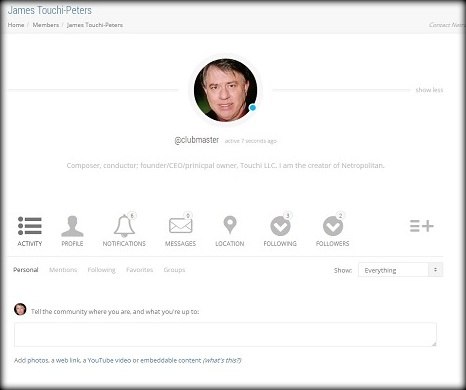Image resolution: width=466 pixels, height=390 pixels.
Task: Open the Notifications bell icon
Action: point(124,226)
